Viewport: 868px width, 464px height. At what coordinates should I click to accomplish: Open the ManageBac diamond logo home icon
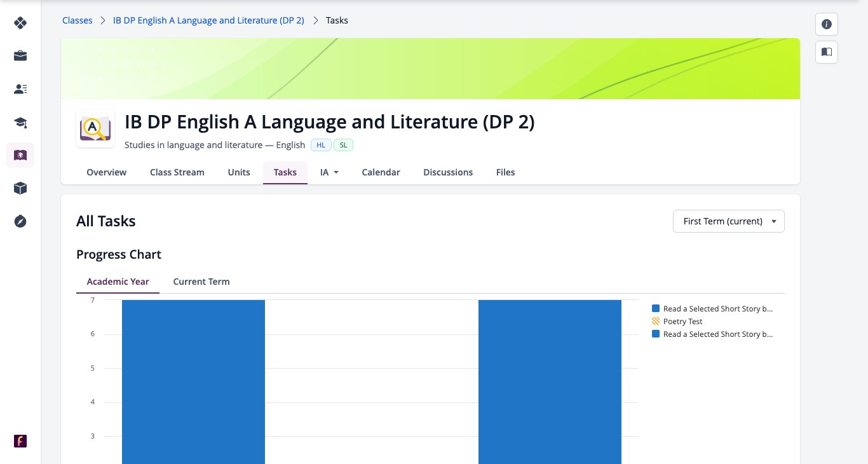[x=20, y=24]
